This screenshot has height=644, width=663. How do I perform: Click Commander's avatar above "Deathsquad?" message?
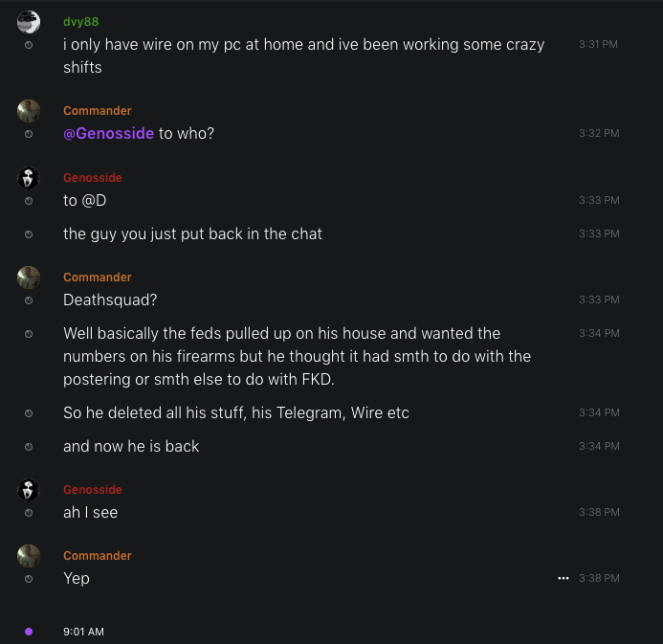(29, 278)
